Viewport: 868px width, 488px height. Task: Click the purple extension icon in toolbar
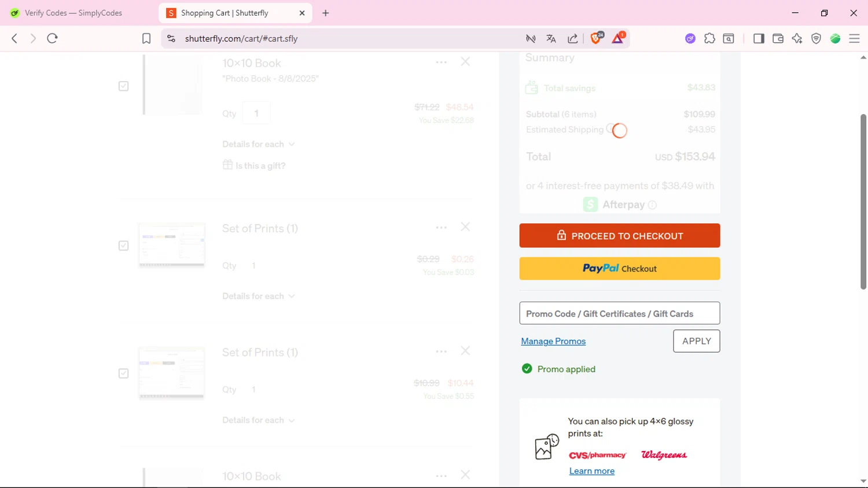[690, 39]
